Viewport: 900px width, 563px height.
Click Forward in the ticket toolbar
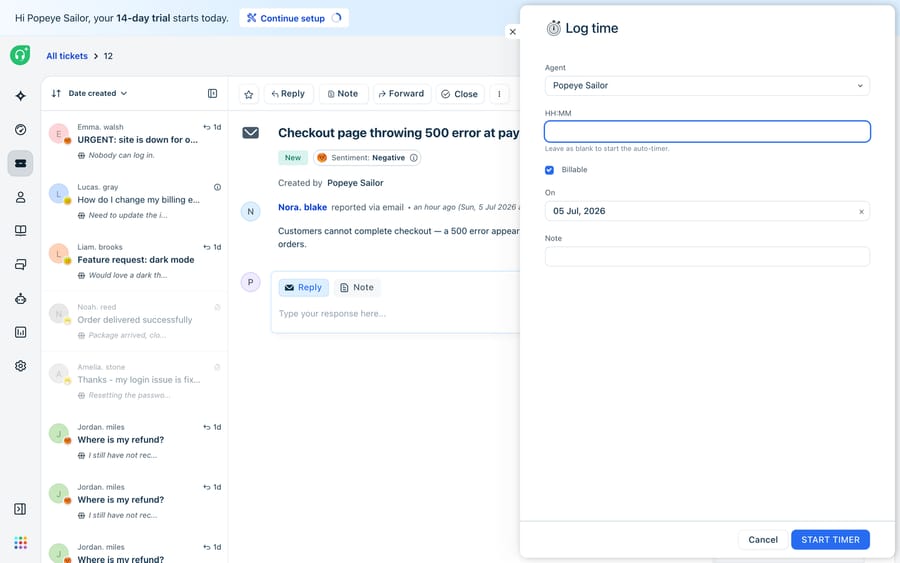point(401,94)
